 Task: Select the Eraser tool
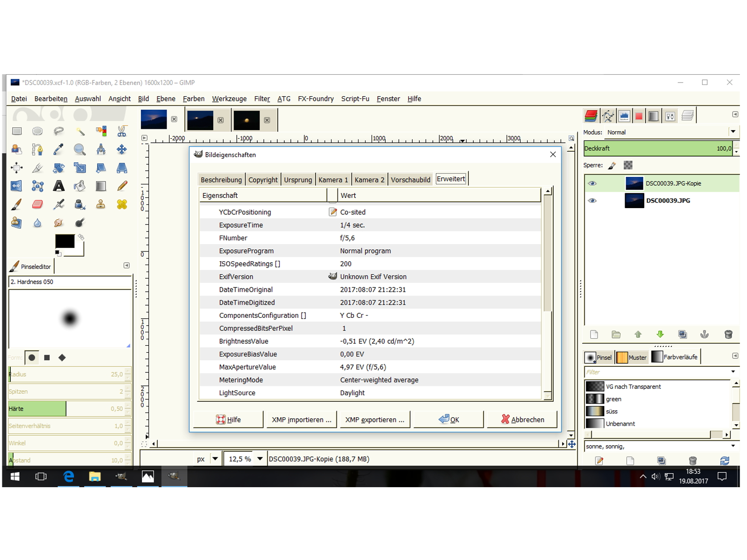tap(37, 204)
